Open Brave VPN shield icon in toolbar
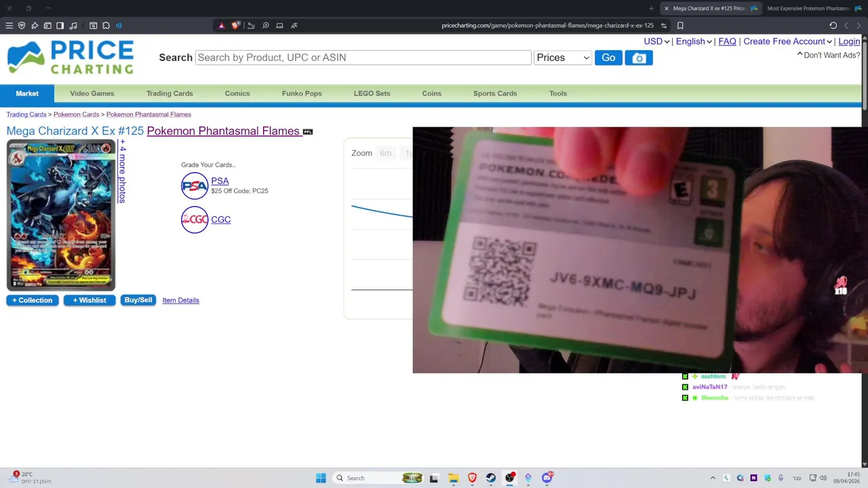 [x=22, y=26]
